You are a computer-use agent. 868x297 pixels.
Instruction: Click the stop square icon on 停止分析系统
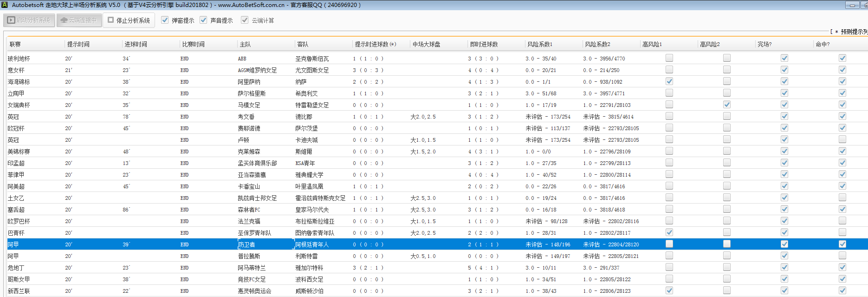point(111,20)
